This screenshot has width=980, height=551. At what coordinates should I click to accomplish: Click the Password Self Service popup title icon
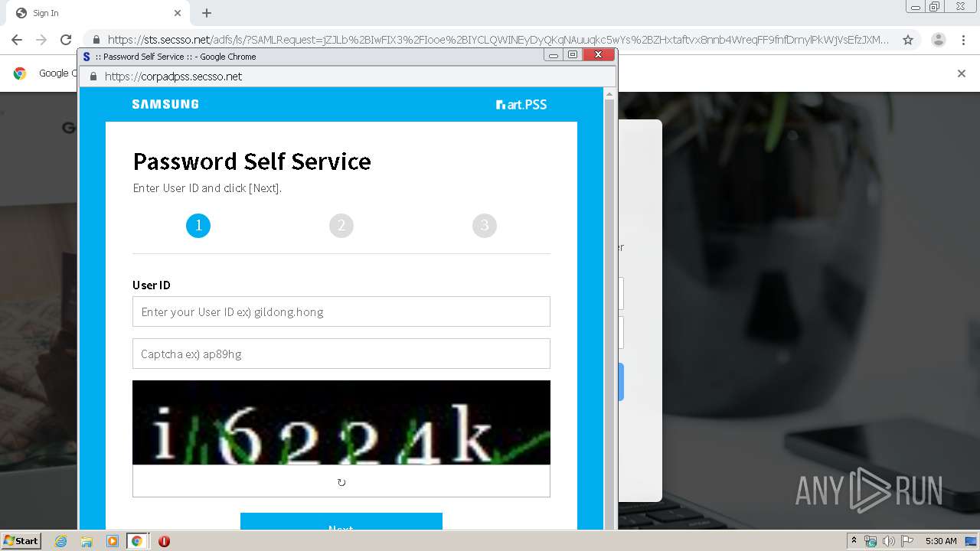(x=87, y=57)
